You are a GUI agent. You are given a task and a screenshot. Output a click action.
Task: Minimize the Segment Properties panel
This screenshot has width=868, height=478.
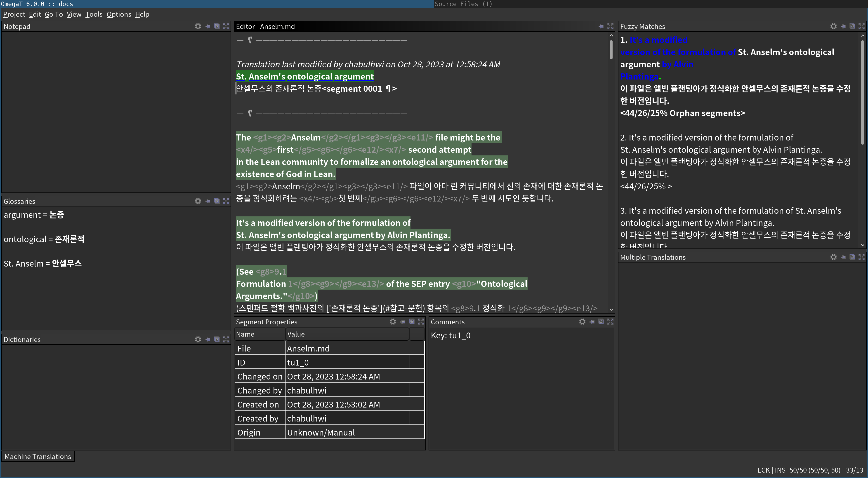pyautogui.click(x=402, y=322)
